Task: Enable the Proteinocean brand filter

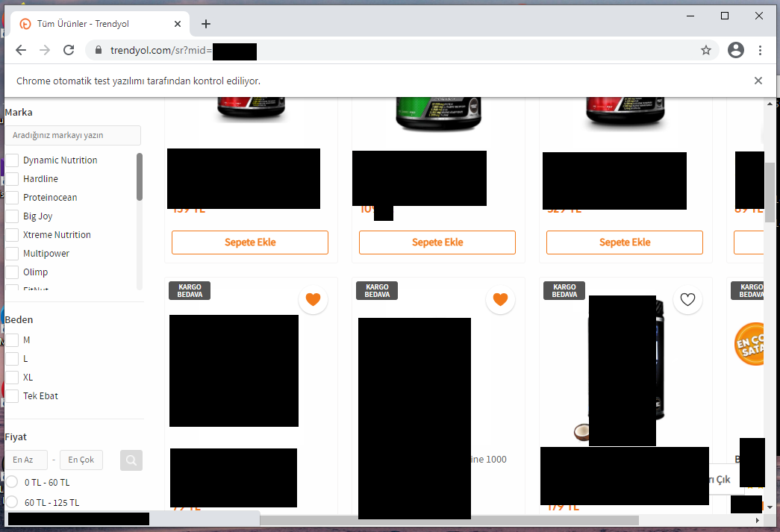Action: 13,198
